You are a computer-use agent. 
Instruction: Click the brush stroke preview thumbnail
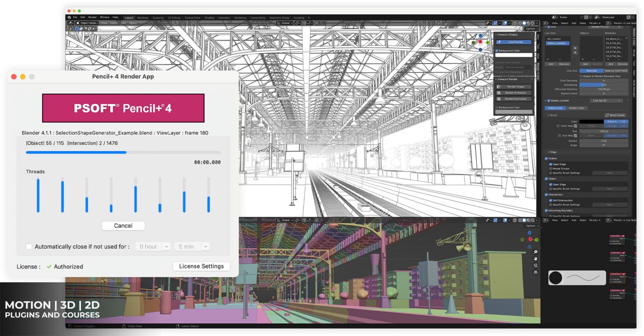tap(577, 278)
